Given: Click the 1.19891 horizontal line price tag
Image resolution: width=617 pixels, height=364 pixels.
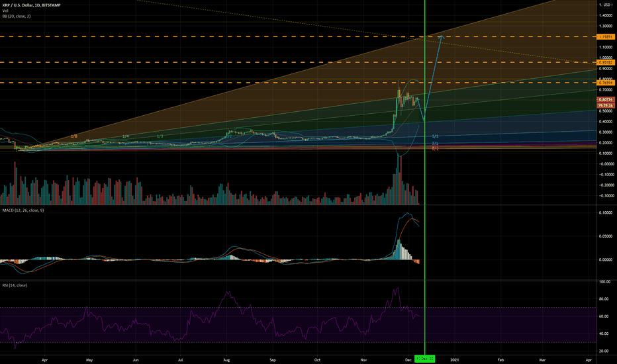Looking at the screenshot, I should 606,36.
